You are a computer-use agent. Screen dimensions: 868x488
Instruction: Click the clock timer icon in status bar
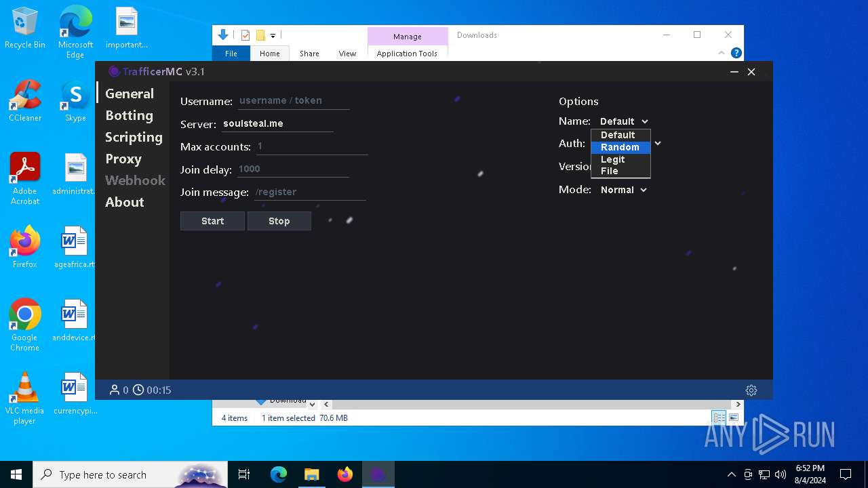click(138, 390)
